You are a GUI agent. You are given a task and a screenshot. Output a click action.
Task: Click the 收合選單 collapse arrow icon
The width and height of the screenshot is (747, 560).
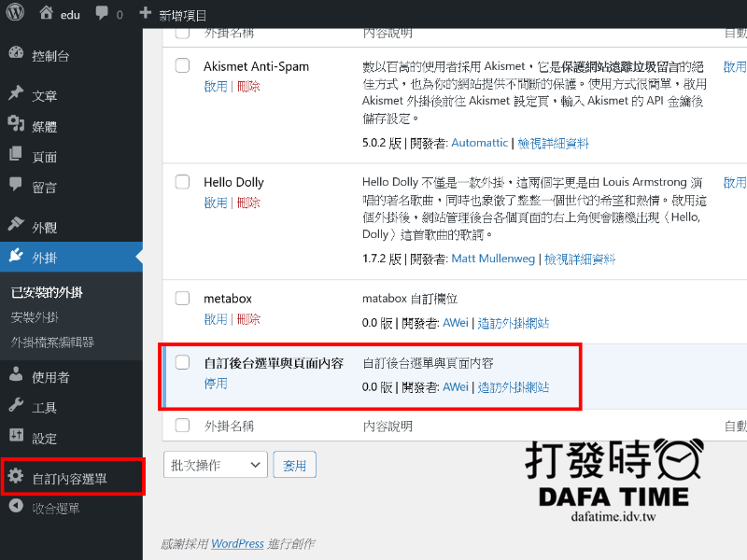tap(16, 506)
